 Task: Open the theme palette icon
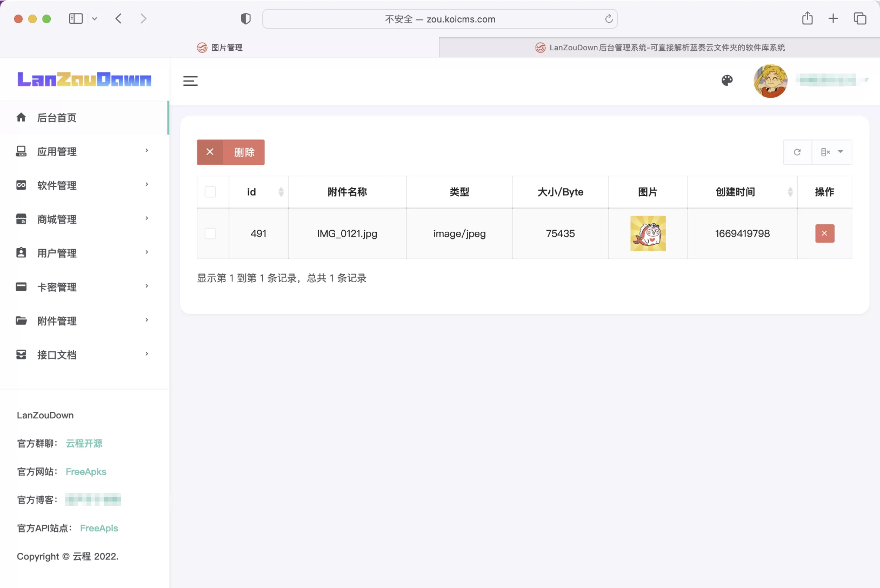click(x=727, y=81)
